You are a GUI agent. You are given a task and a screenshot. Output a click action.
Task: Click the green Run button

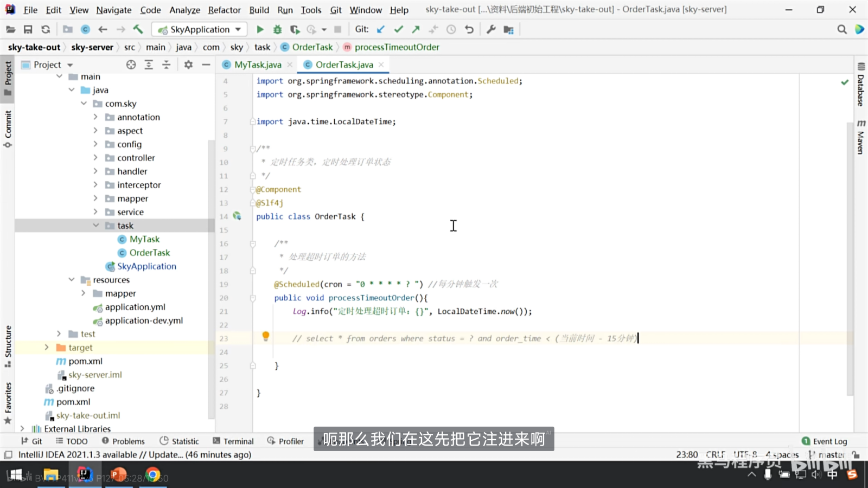coord(260,29)
